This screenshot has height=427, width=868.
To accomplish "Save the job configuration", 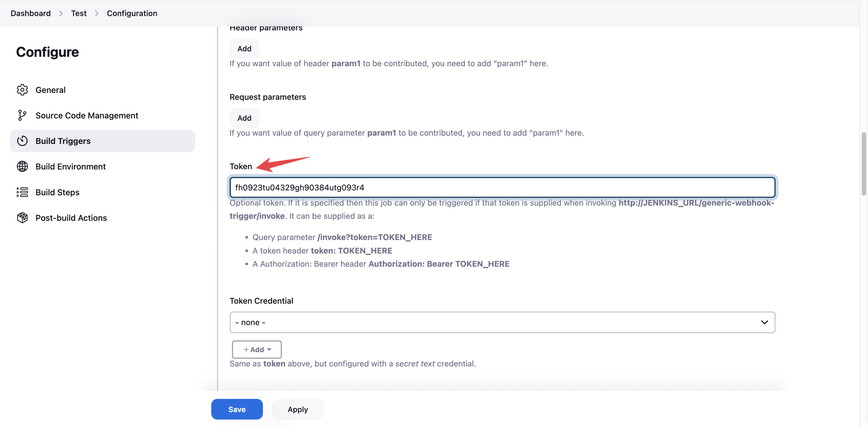I will click(237, 409).
